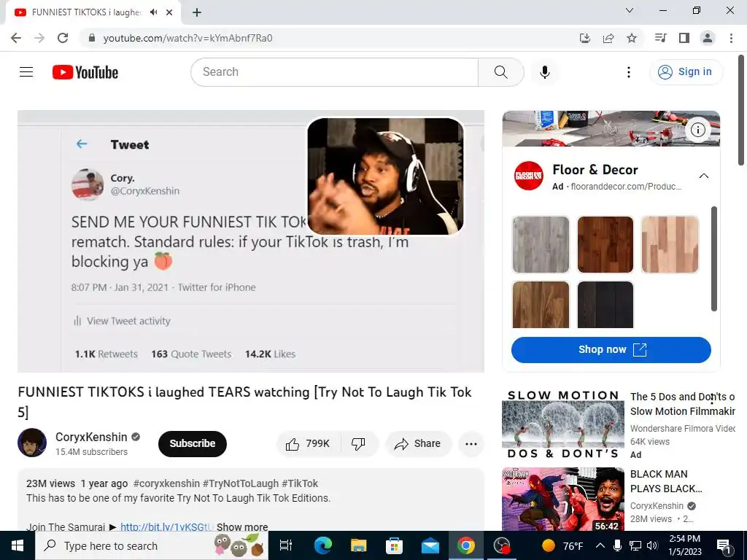The width and height of the screenshot is (747, 560).
Task: View site information lock icon
Action: [x=92, y=38]
